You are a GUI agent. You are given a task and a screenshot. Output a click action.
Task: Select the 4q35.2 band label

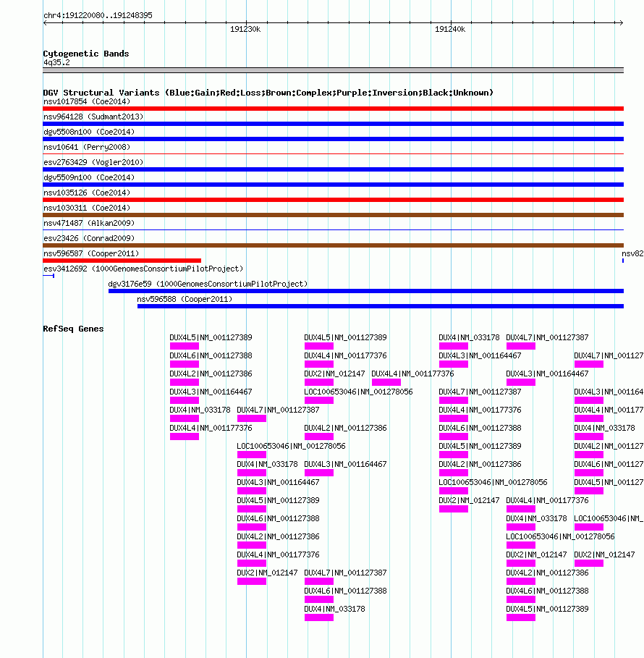point(56,62)
